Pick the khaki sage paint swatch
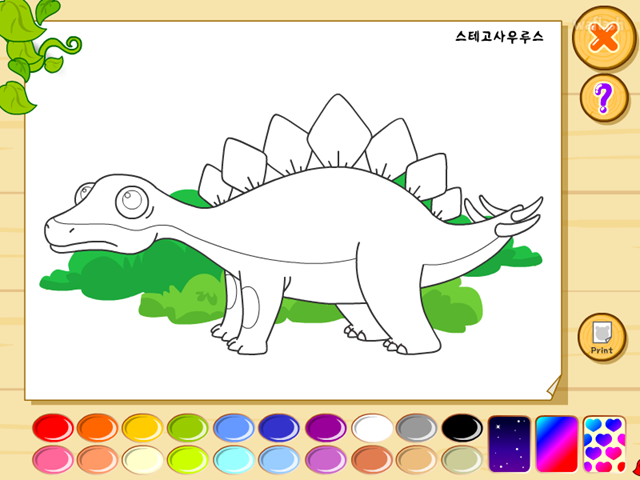Screen dimensions: 640x480 (x=462, y=459)
